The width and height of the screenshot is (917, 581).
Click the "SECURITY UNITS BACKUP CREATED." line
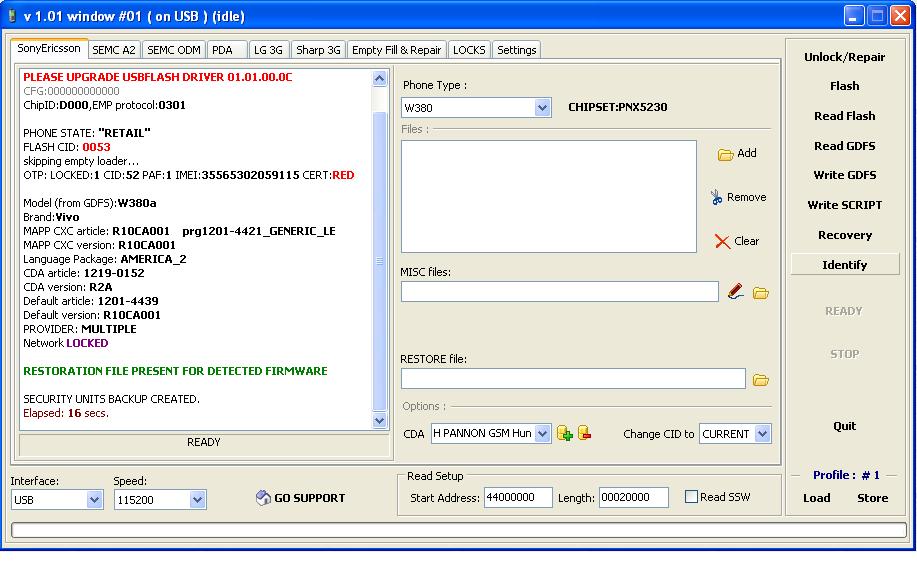(112, 399)
